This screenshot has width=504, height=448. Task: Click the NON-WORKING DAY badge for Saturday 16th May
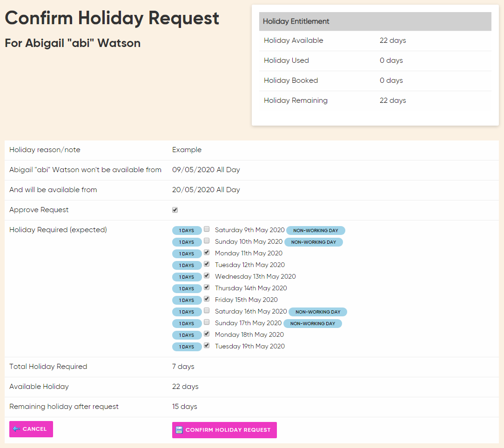point(318,312)
